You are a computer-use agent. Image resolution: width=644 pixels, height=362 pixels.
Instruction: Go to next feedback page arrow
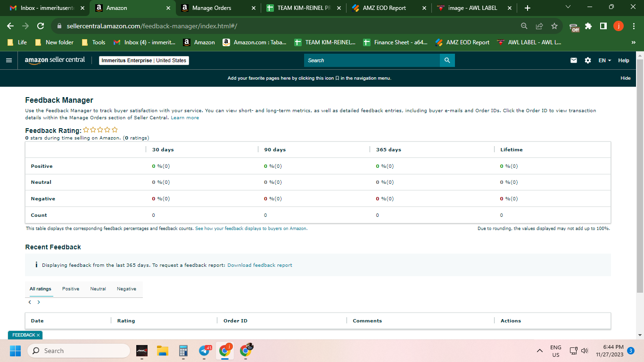[x=39, y=302]
